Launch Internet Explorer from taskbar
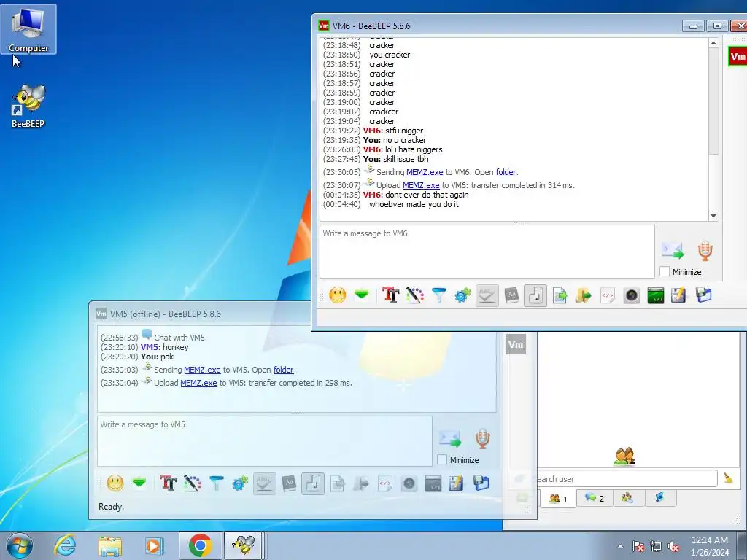Viewport: 747px width, 560px height. 65,545
